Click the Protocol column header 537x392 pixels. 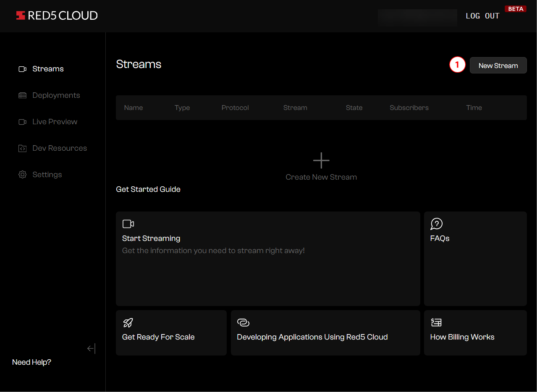click(x=235, y=108)
